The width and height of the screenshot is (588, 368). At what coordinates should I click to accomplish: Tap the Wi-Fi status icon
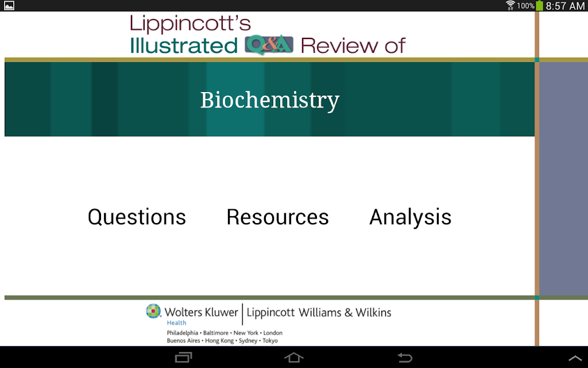(510, 5)
